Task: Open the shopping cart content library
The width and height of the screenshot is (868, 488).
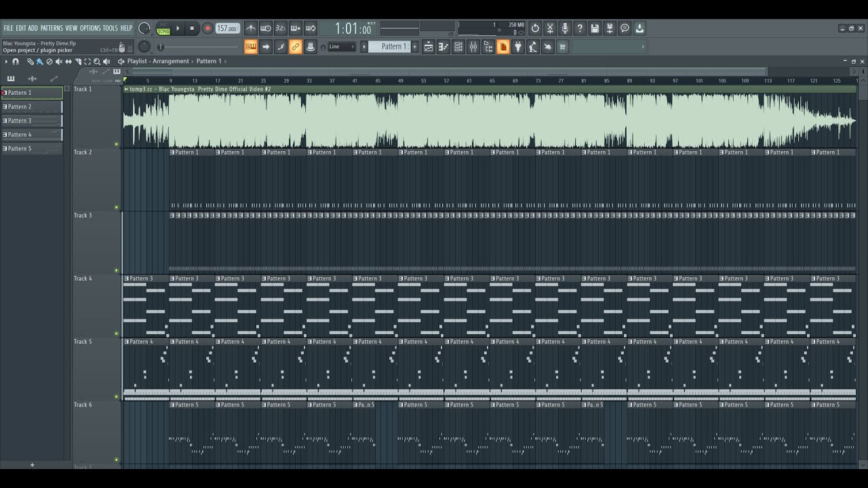Action: [x=563, y=47]
